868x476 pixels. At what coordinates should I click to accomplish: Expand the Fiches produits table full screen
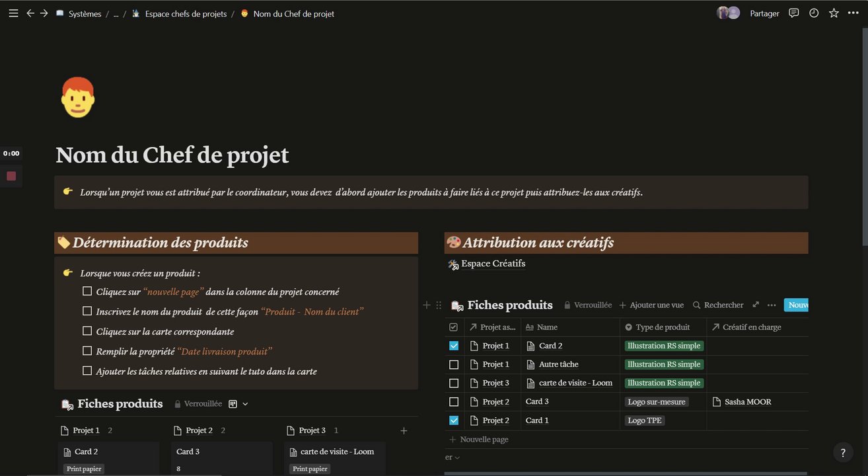pyautogui.click(x=756, y=305)
